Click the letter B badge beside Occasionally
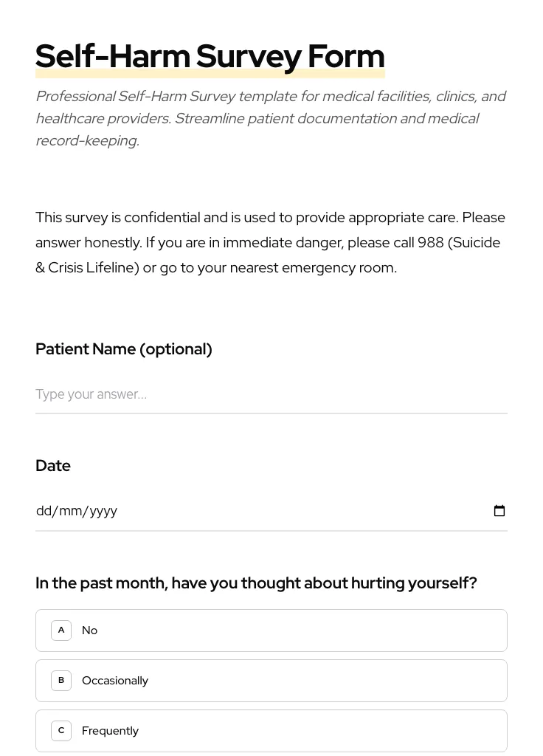The height and width of the screenshot is (756, 543). (61, 680)
